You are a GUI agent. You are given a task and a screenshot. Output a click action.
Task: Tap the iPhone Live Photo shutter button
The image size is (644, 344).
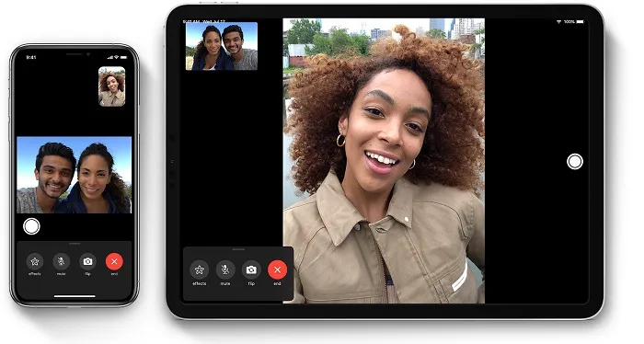[31, 226]
